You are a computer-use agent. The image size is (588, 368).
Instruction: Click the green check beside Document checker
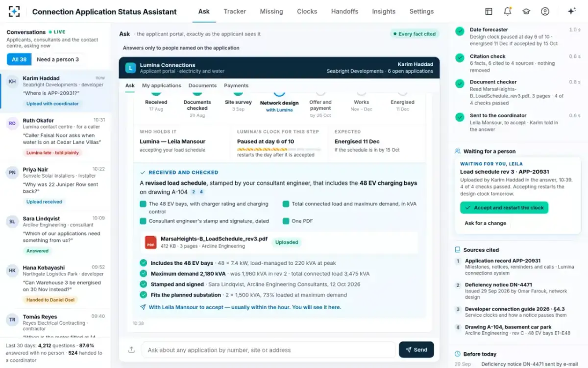(x=460, y=84)
